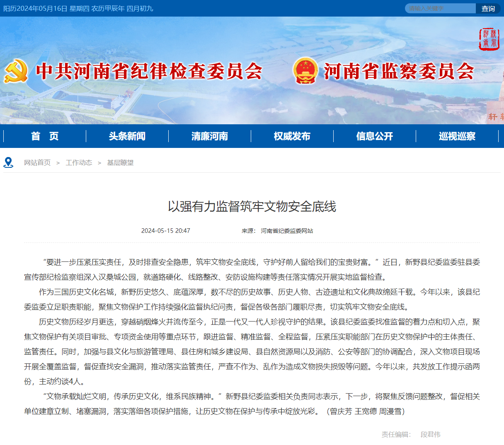
Task: Click the 中共河南省纪律检查委员会 banner title
Action: (x=149, y=71)
